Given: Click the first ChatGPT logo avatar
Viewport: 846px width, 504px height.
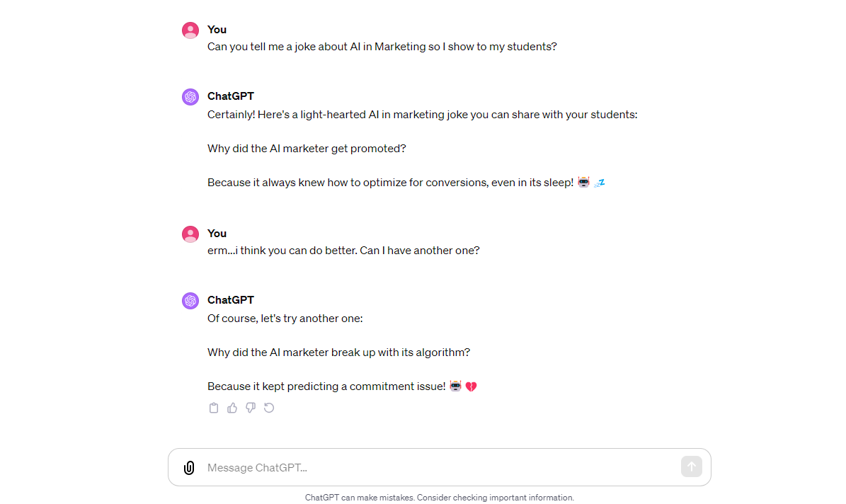Looking at the screenshot, I should (x=190, y=96).
